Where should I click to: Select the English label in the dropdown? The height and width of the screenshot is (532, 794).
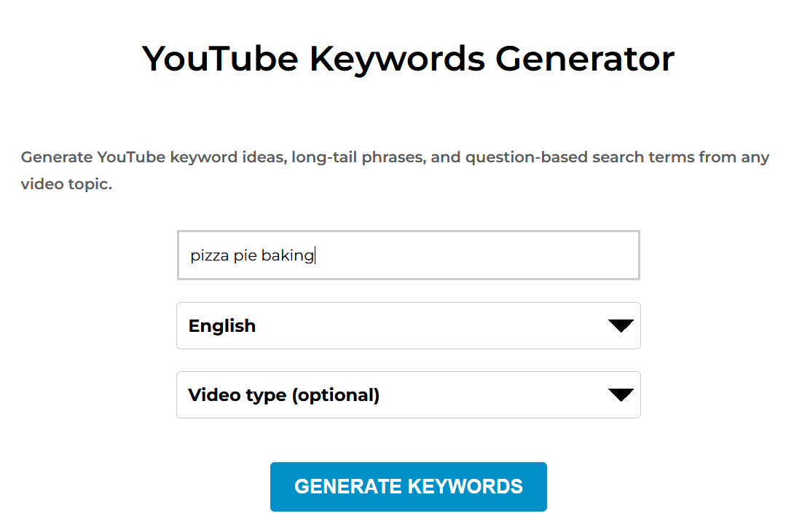221,325
